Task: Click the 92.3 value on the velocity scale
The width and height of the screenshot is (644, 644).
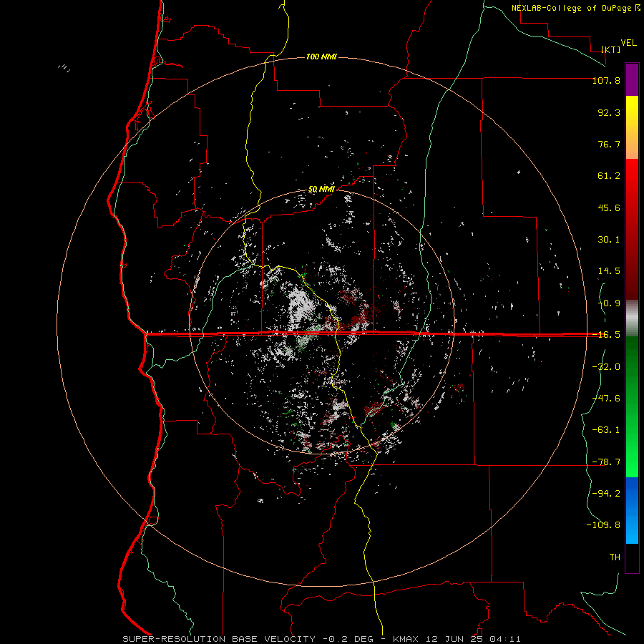Action: point(609,112)
